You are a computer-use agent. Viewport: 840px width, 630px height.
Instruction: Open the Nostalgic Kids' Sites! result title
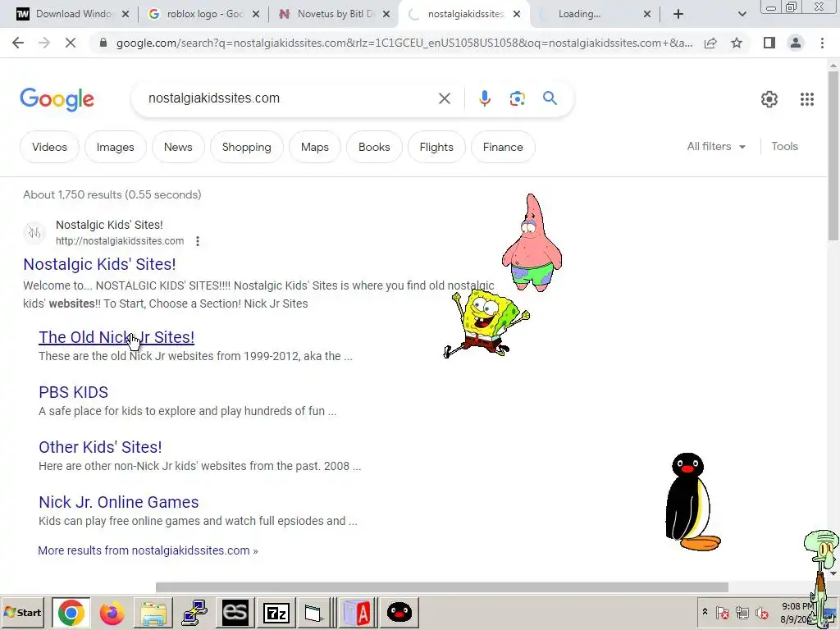pos(99,264)
